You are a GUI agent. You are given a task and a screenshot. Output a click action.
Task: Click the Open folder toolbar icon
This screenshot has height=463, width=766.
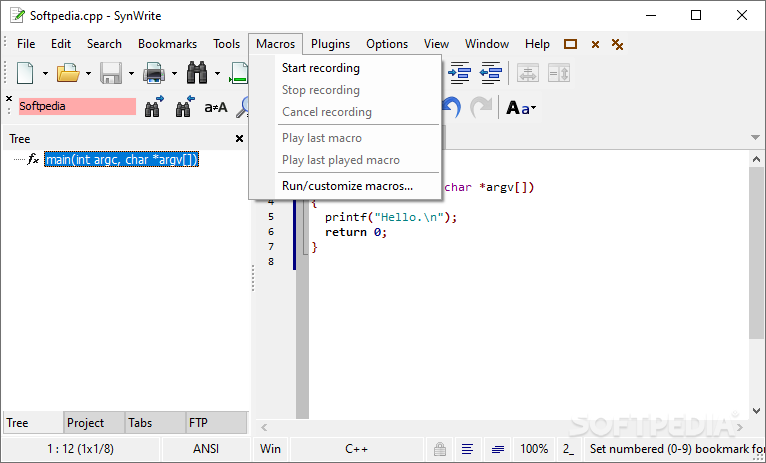(68, 73)
